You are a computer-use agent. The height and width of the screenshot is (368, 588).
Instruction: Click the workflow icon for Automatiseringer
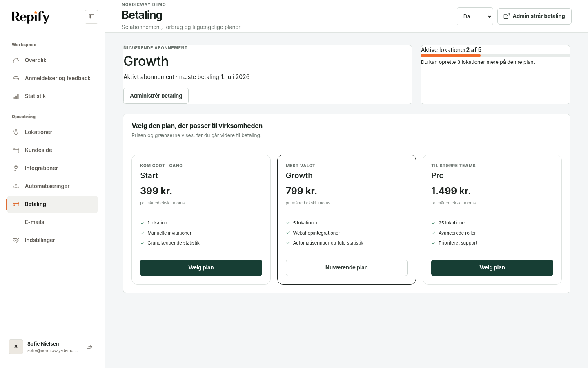tap(16, 186)
